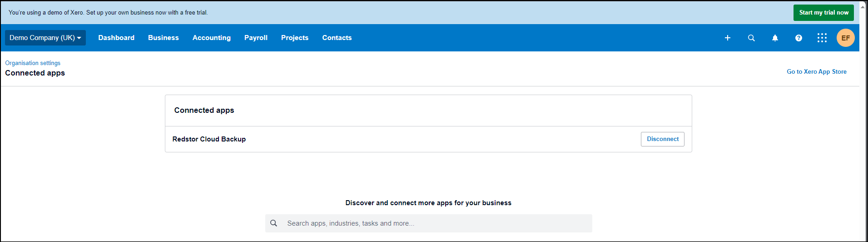Click the Discover and connect more apps heading
Image resolution: width=868 pixels, height=242 pixels.
(x=428, y=203)
